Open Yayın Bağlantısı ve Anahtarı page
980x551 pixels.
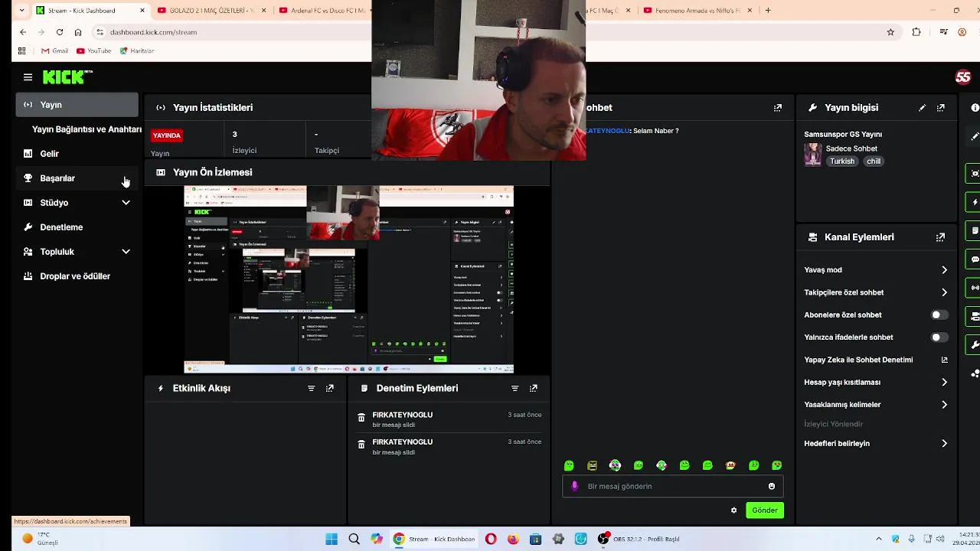87,129
